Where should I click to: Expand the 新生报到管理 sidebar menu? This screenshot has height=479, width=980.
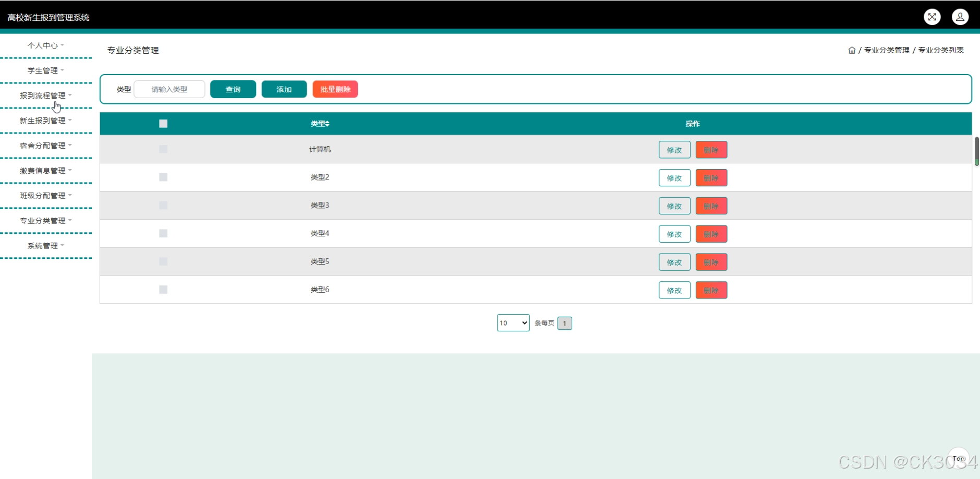coord(46,121)
